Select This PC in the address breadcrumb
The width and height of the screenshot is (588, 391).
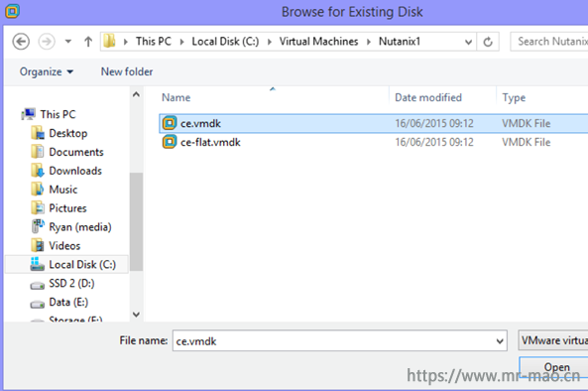(x=154, y=42)
